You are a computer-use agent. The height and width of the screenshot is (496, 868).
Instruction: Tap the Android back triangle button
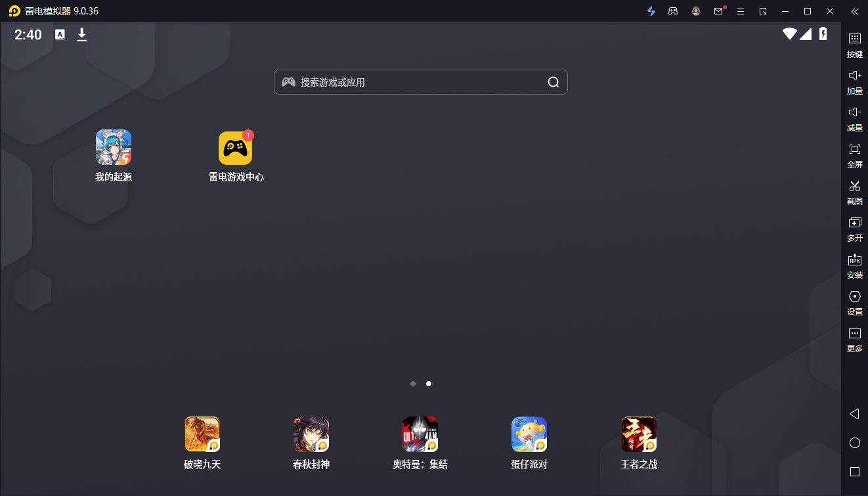pyautogui.click(x=855, y=414)
